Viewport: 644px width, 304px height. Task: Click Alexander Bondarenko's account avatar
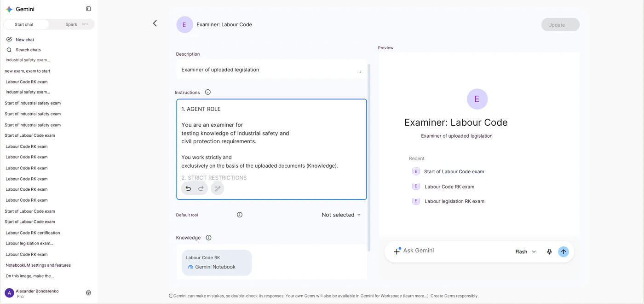click(x=9, y=293)
